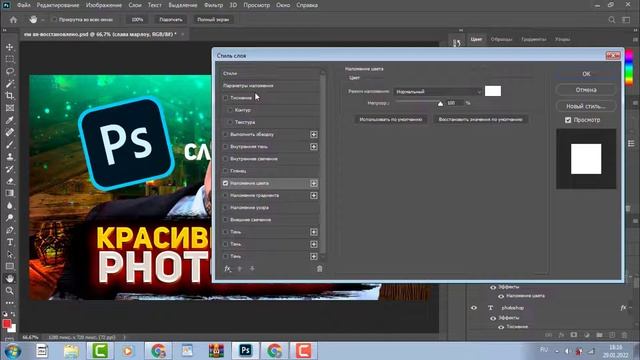
Task: Select the Crop tool
Action: coord(9,96)
